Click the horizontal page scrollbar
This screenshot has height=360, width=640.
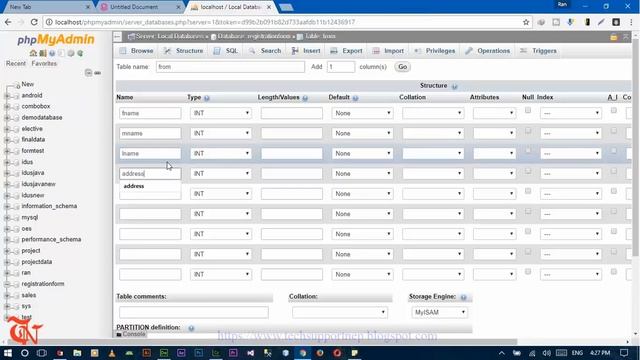click(x=261, y=342)
